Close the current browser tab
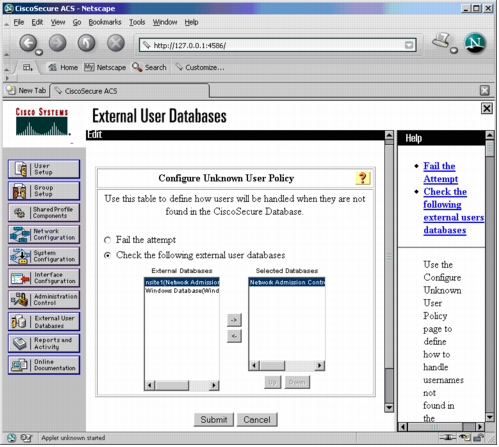 pos(486,91)
